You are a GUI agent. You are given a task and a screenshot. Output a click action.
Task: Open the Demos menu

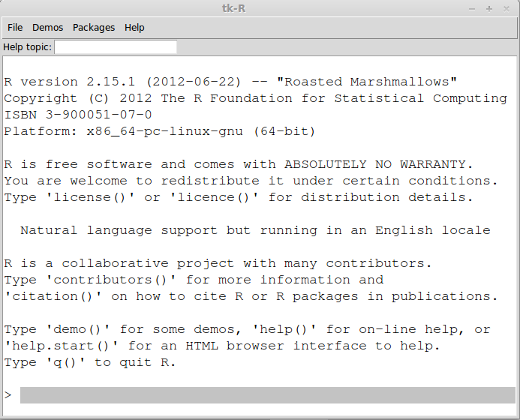click(47, 28)
